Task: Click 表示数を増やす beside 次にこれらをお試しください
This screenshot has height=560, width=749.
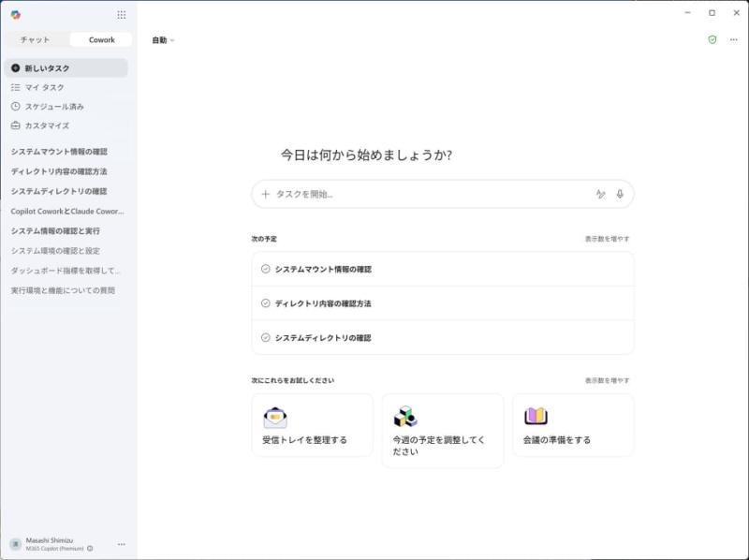Action: pyautogui.click(x=607, y=381)
